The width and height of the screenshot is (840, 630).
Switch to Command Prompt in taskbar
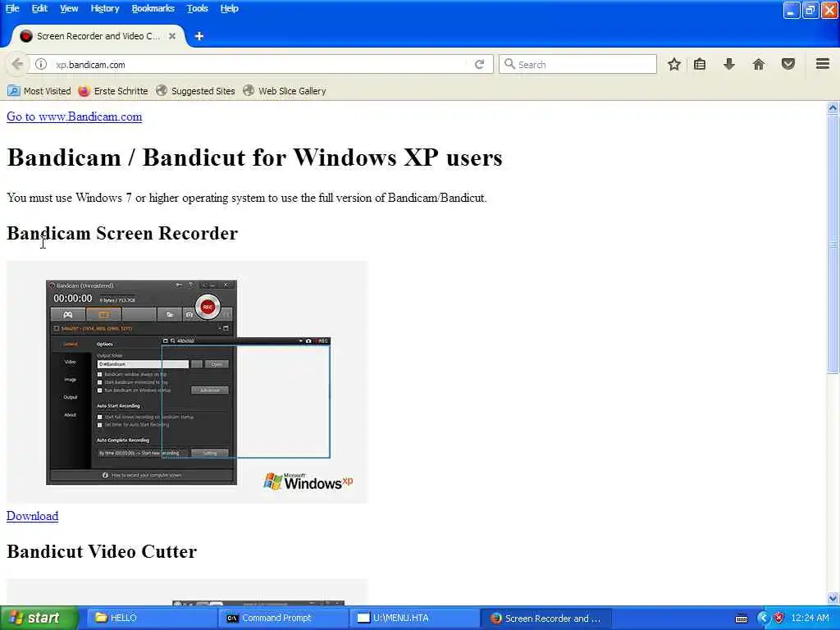click(x=283, y=619)
